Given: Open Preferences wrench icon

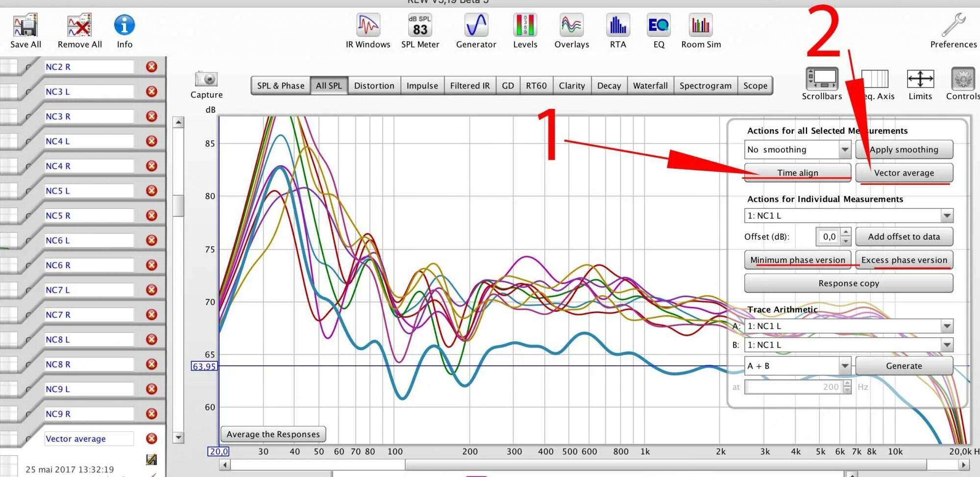Looking at the screenshot, I should point(954,25).
